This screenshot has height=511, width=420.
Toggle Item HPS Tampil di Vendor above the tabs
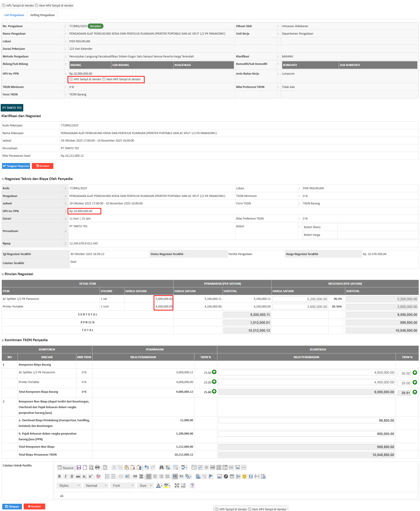click(x=37, y=5)
